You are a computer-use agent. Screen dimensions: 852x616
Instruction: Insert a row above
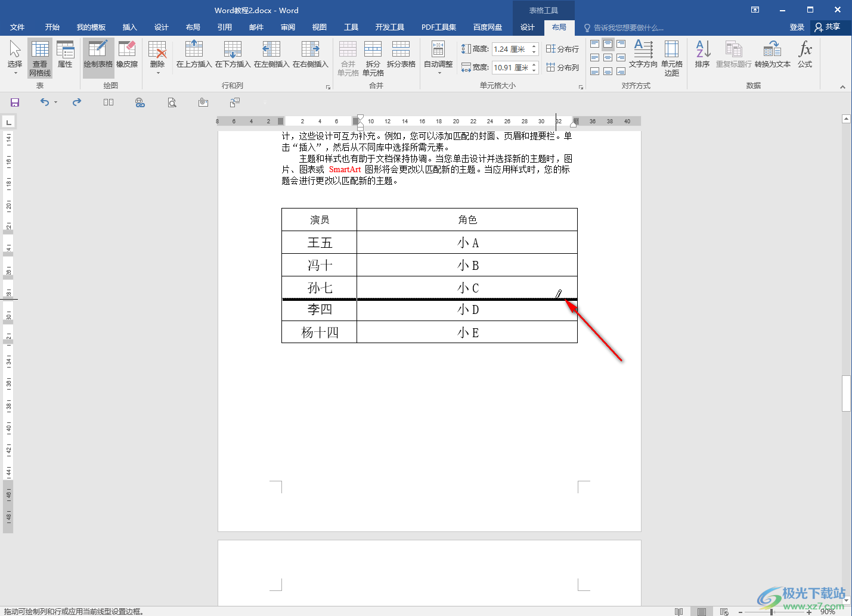point(194,55)
